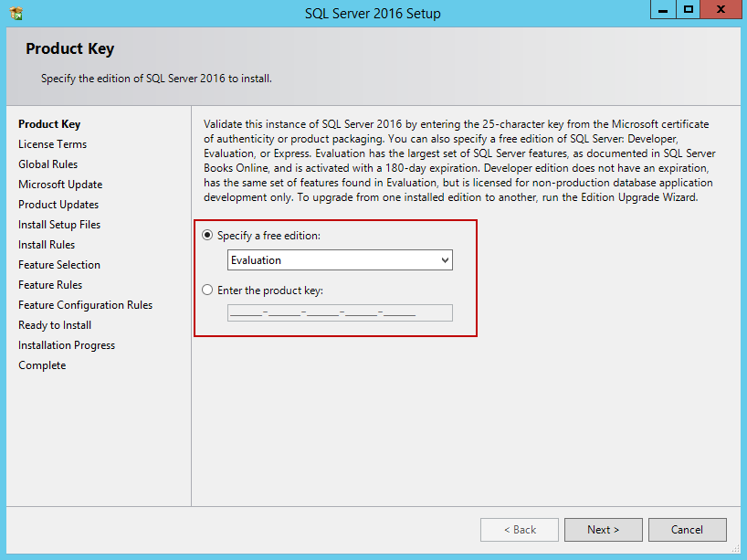Click the Ready to Install step text
Image resolution: width=747 pixels, height=560 pixels.
click(55, 325)
